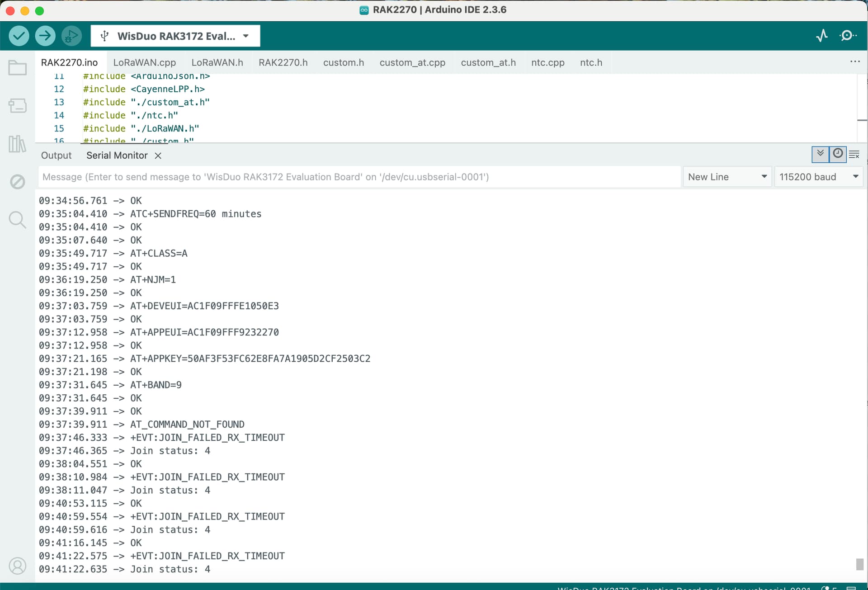Open the Serial Plotter icon
868x590 pixels.
point(821,36)
